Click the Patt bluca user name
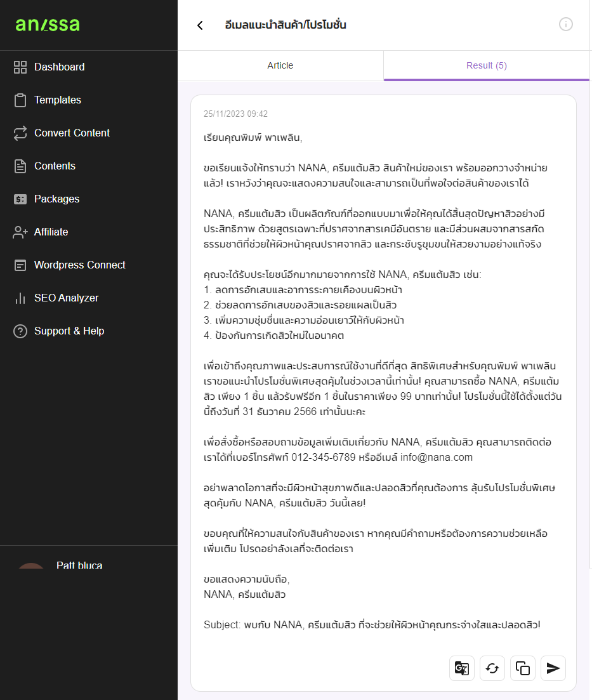592x700 pixels. click(x=79, y=565)
